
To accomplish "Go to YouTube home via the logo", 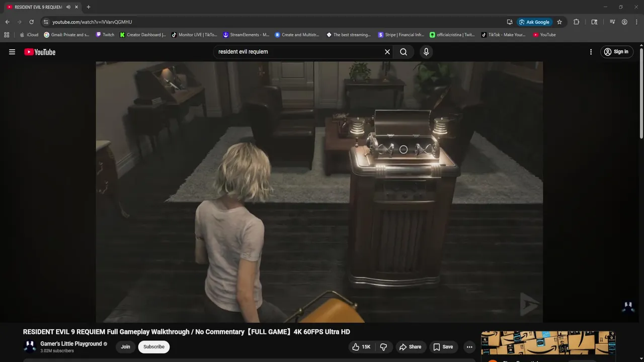I will pos(40,52).
